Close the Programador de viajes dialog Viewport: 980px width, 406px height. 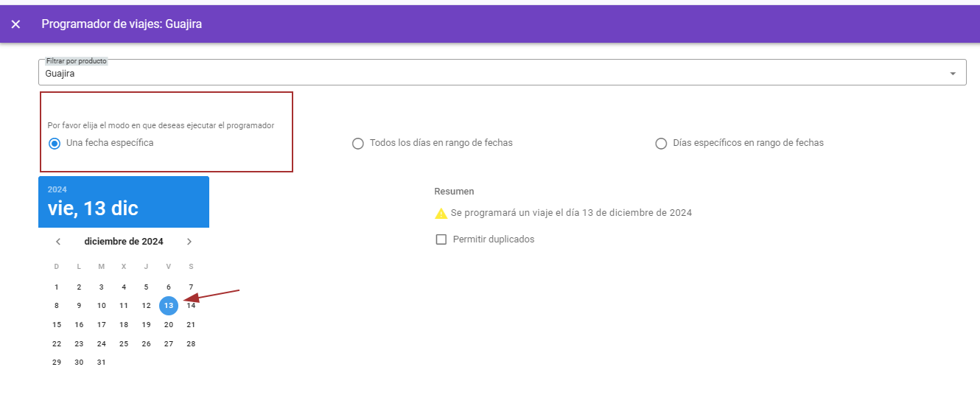[x=15, y=24]
